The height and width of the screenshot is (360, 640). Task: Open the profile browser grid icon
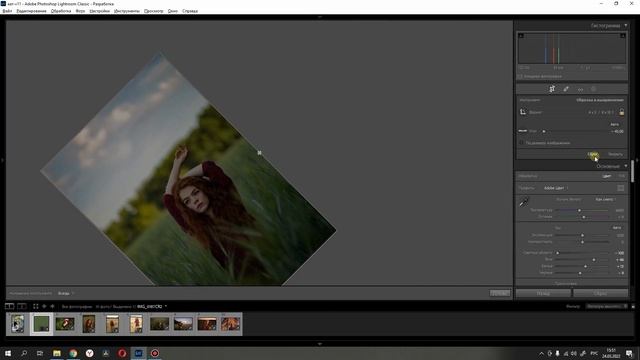pos(620,188)
